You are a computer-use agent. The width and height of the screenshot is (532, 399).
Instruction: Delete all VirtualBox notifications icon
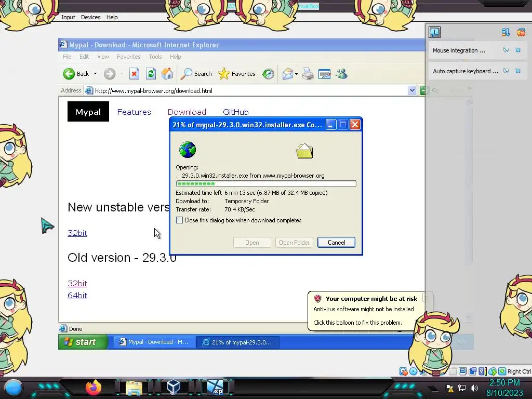[521, 32]
